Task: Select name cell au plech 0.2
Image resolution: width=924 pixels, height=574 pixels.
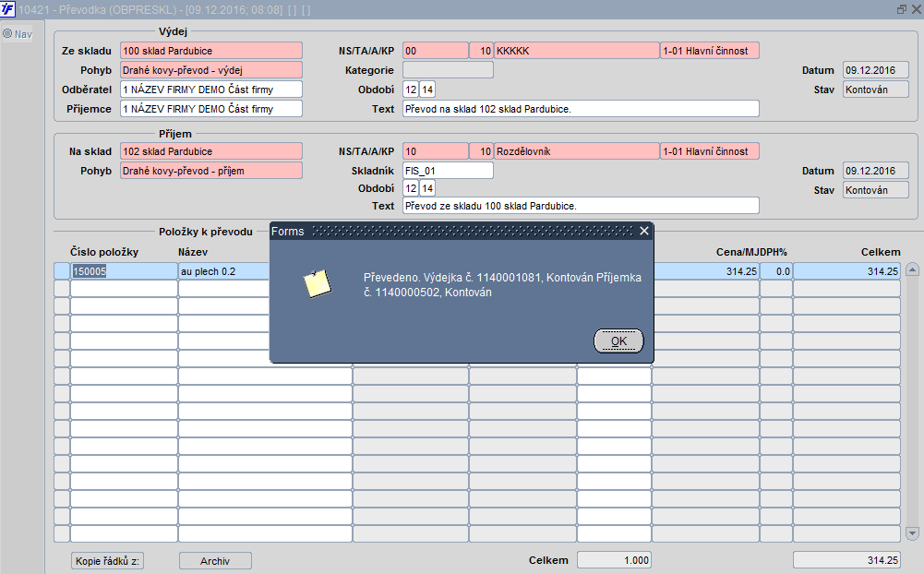Action: [x=224, y=271]
